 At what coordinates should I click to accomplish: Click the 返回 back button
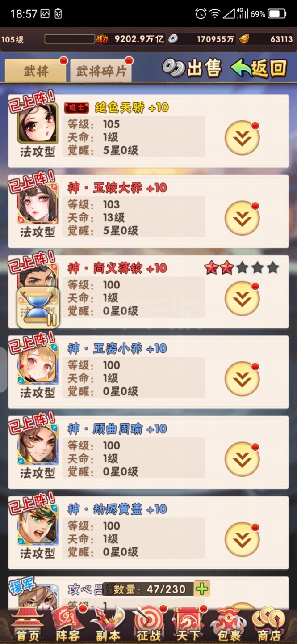tap(259, 68)
